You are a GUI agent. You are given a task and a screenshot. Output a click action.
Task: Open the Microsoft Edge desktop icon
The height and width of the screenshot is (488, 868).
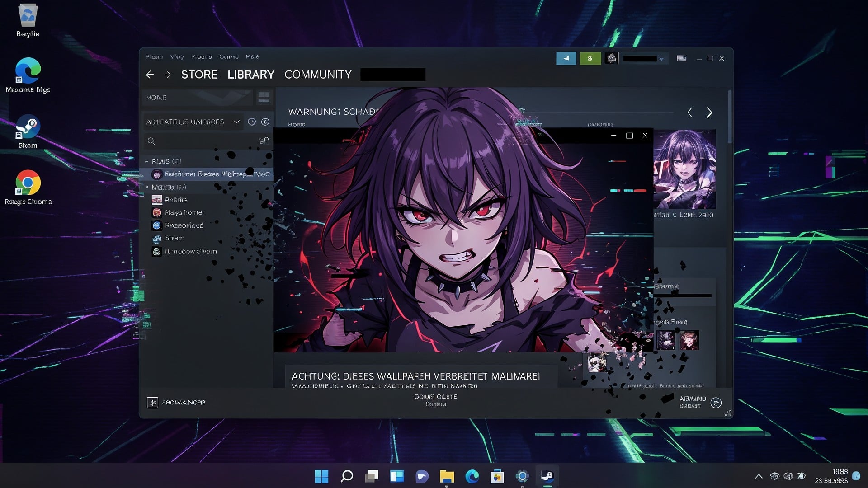point(28,75)
